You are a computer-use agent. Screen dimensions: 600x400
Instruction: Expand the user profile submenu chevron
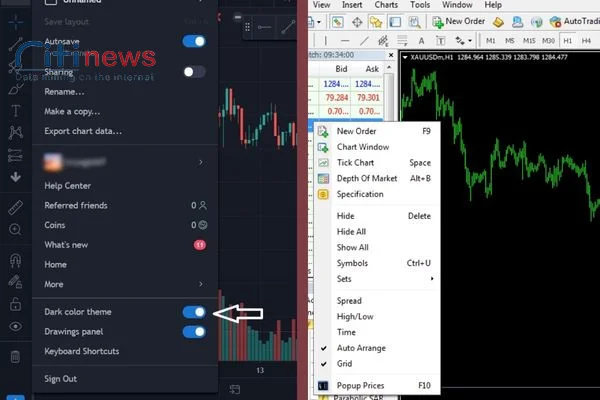(x=201, y=162)
